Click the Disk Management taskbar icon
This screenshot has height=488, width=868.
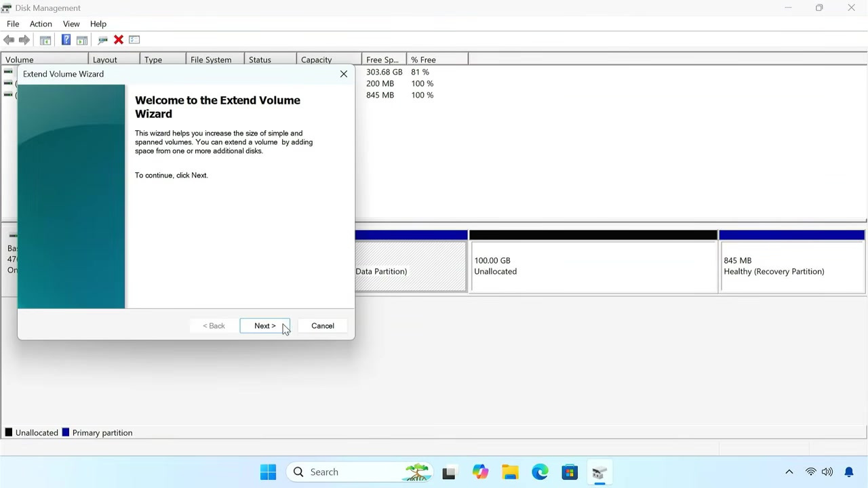click(599, 472)
